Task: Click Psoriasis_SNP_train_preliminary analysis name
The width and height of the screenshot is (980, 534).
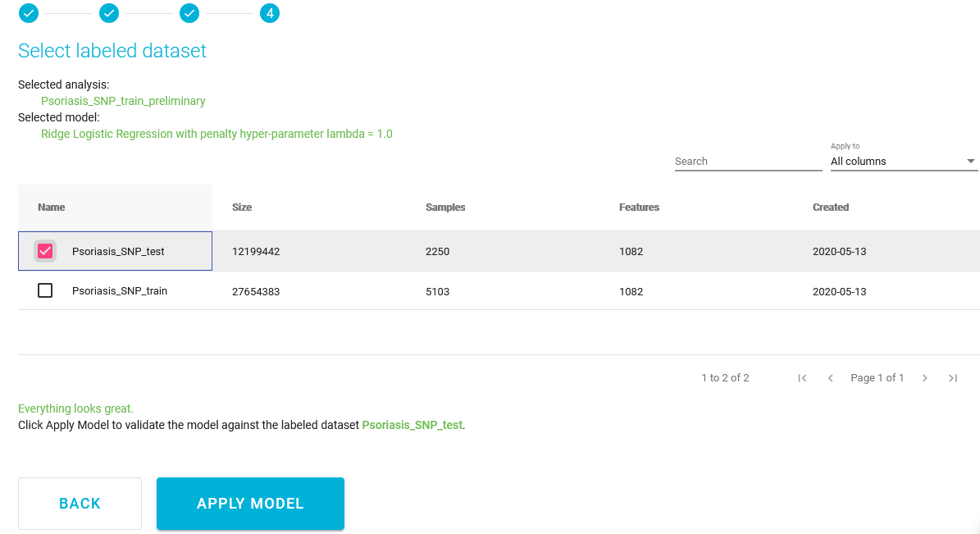Action: (x=123, y=101)
